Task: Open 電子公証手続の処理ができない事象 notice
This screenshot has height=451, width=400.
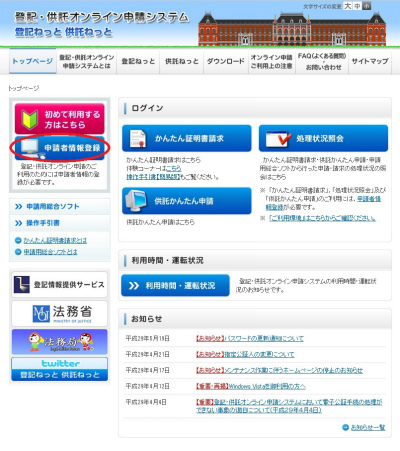Action: [289, 406]
